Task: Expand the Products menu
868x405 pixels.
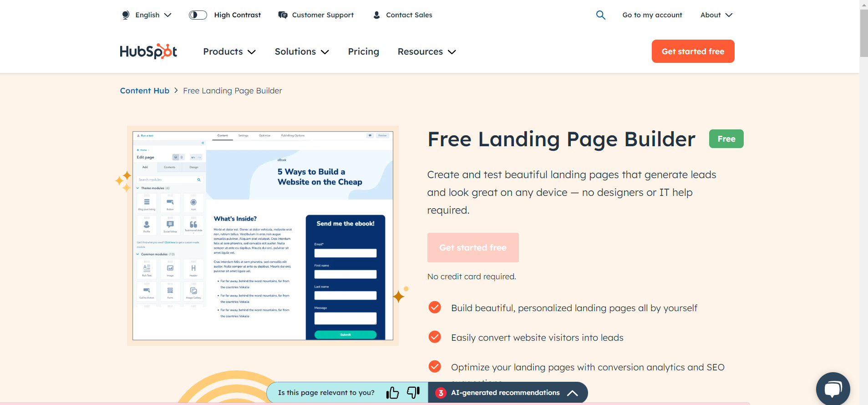Action: click(229, 51)
